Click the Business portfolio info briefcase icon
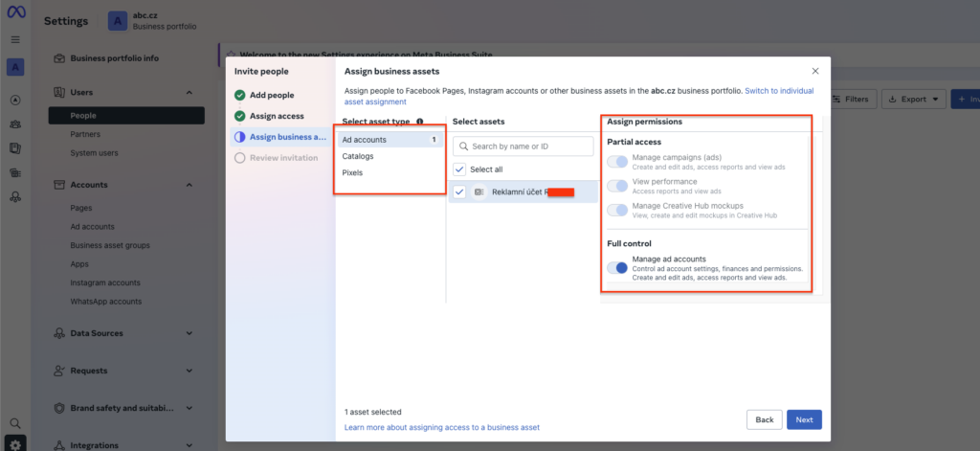 click(x=59, y=58)
